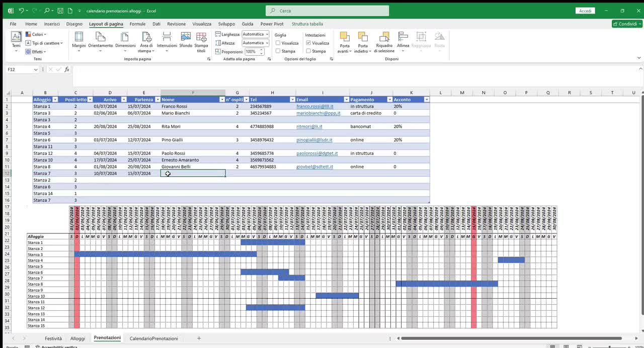Select the Sfondo background icon
The image size is (644, 348).
pos(186,42)
